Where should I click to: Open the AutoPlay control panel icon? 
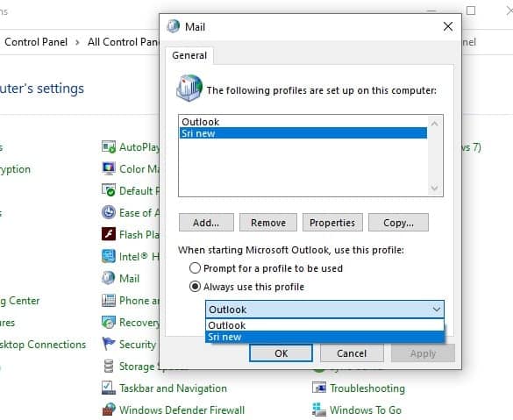pos(108,147)
